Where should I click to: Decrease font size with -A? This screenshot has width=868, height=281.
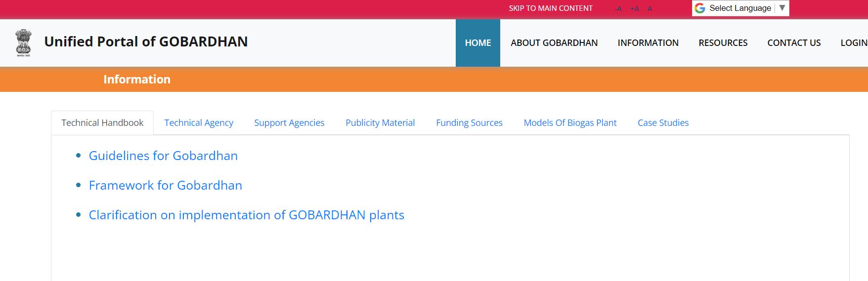(618, 8)
